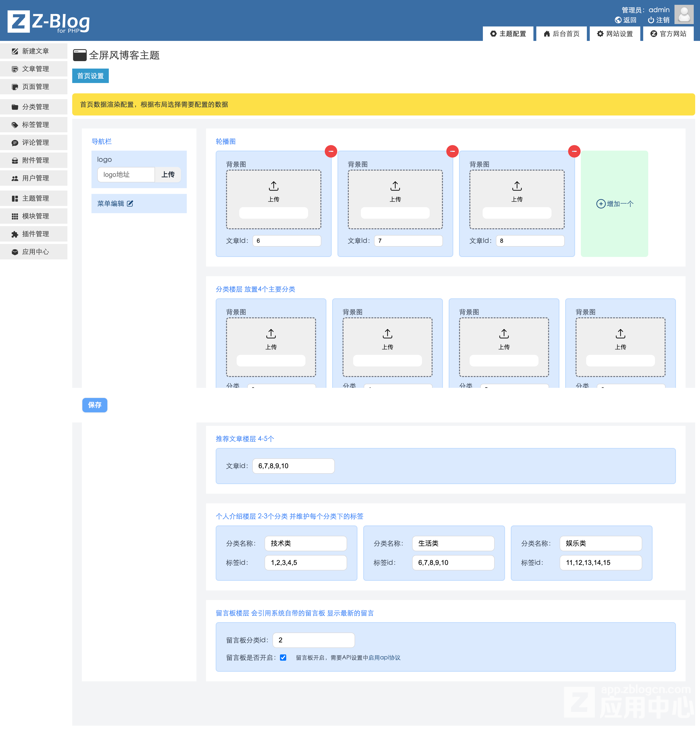Go to 后台首页 top tab
This screenshot has height=729, width=700.
562,34
